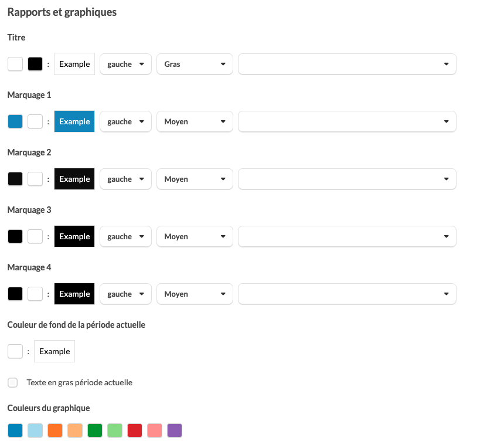Image resolution: width=487 pixels, height=448 pixels.
Task: Pick the light blue chart color swatch
Action: tap(35, 430)
